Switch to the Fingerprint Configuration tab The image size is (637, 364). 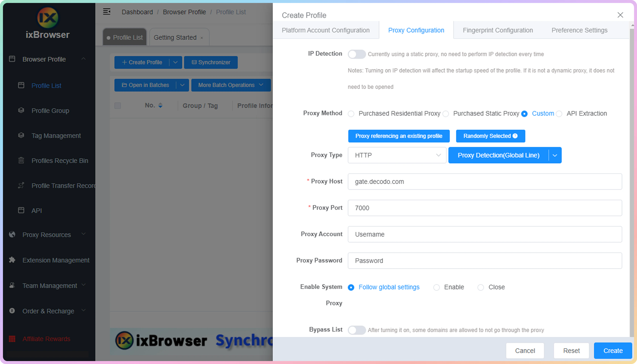498,30
